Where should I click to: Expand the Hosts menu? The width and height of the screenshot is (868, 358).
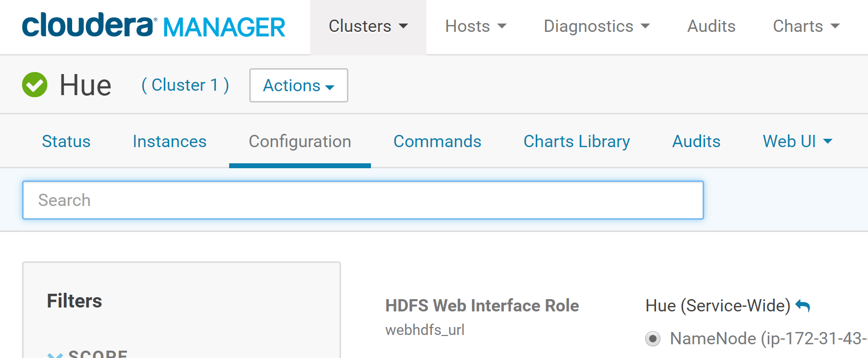(475, 26)
